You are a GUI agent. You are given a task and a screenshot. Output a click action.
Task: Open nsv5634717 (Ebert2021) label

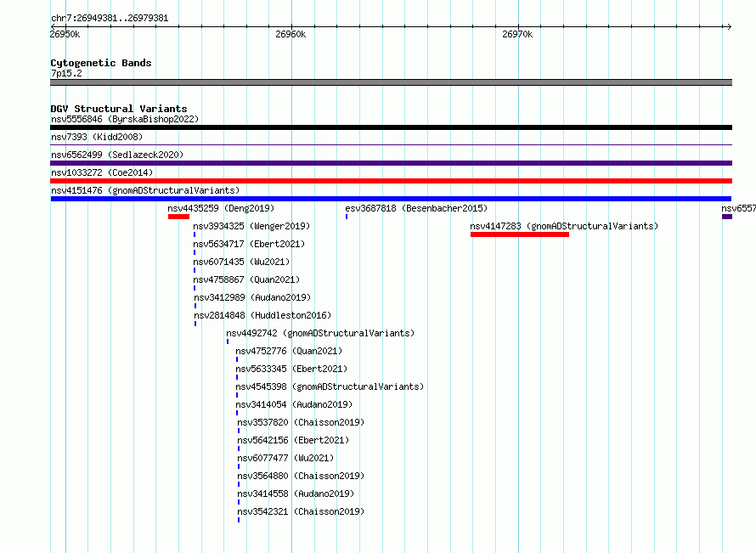click(249, 244)
